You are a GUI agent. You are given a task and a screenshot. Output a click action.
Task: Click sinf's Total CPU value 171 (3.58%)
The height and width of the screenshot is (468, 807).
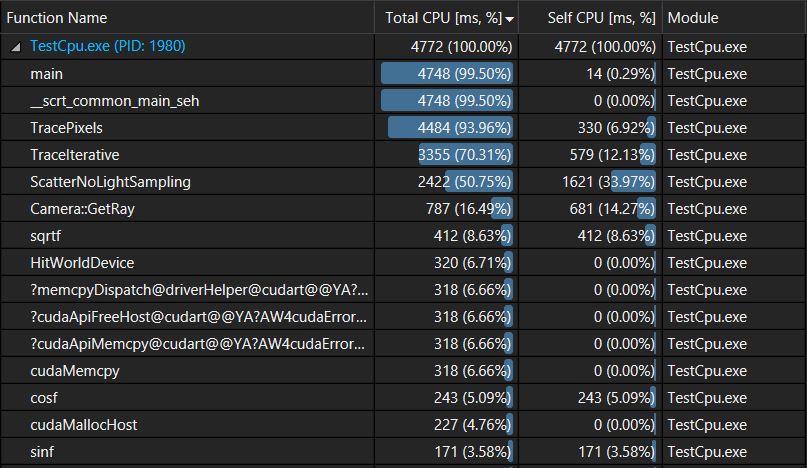(472, 452)
